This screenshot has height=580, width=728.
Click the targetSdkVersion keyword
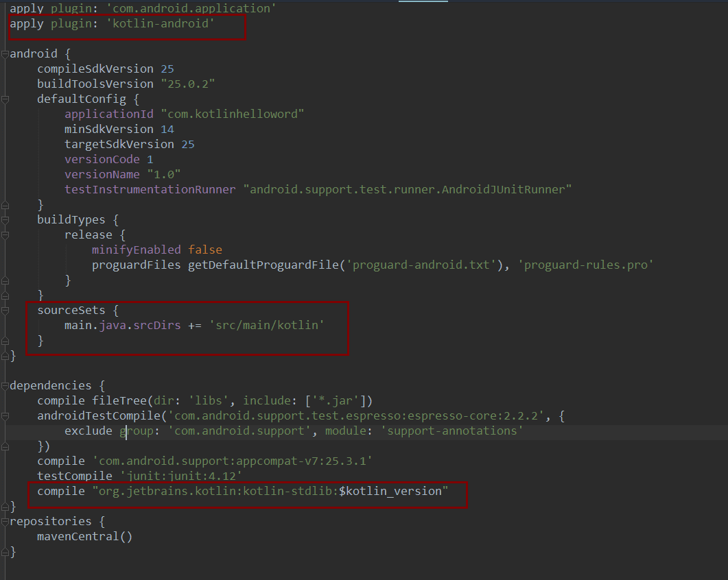coord(119,144)
